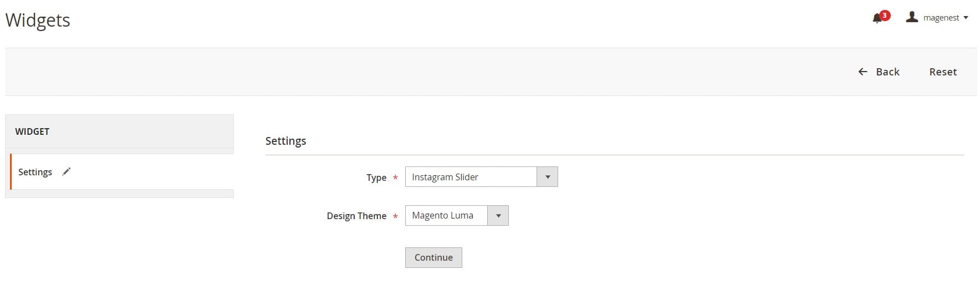Click the red notification count badge

point(885,15)
